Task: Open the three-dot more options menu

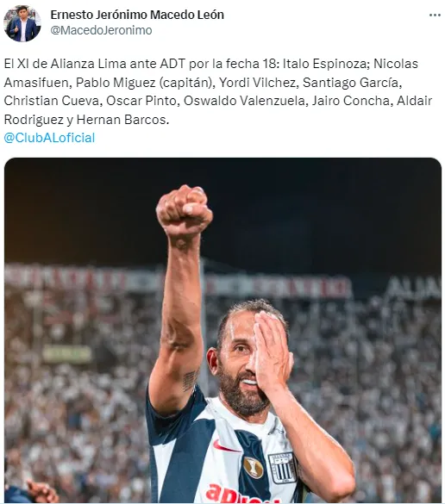Action: point(435,16)
